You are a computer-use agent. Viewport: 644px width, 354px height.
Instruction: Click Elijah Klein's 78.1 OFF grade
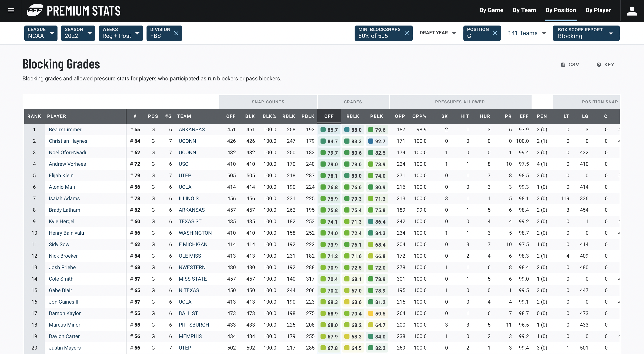point(329,176)
